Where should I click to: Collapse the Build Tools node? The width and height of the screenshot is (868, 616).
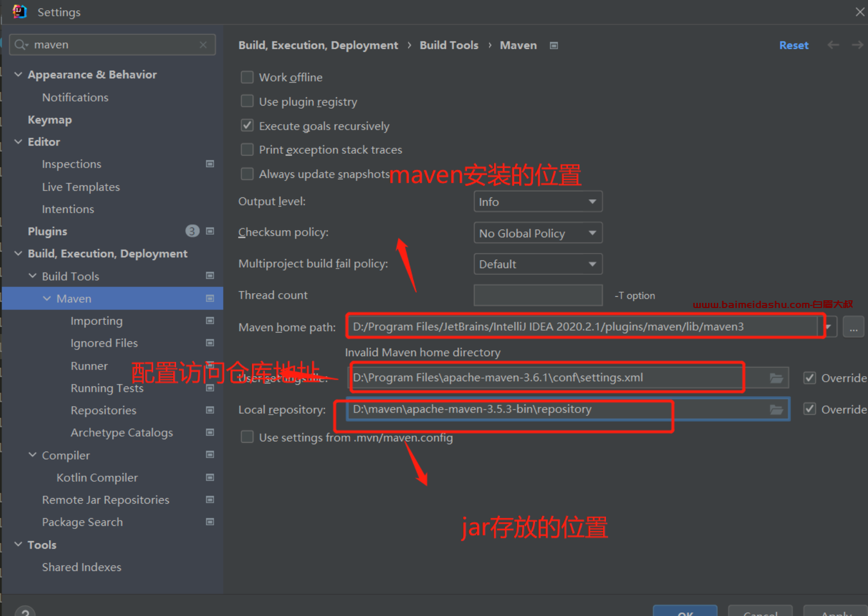(32, 276)
